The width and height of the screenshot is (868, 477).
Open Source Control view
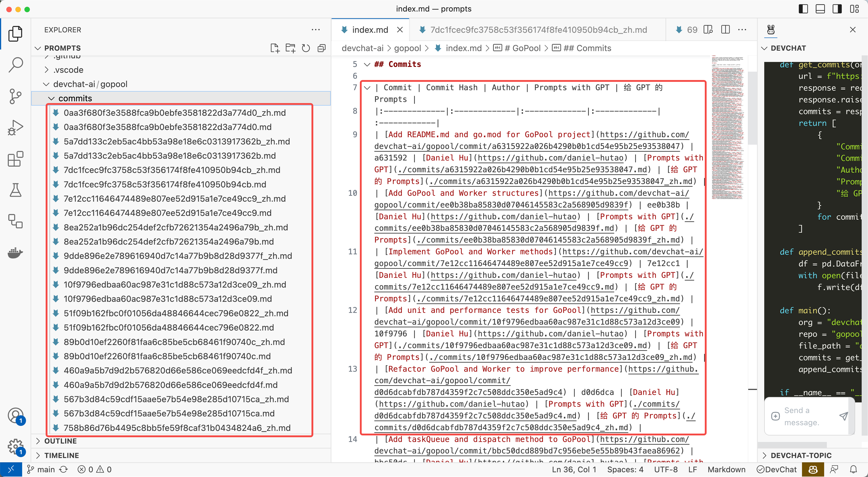click(16, 96)
